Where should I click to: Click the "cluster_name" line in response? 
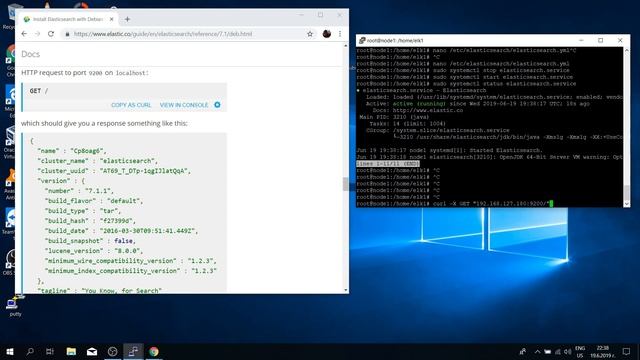pos(97,161)
